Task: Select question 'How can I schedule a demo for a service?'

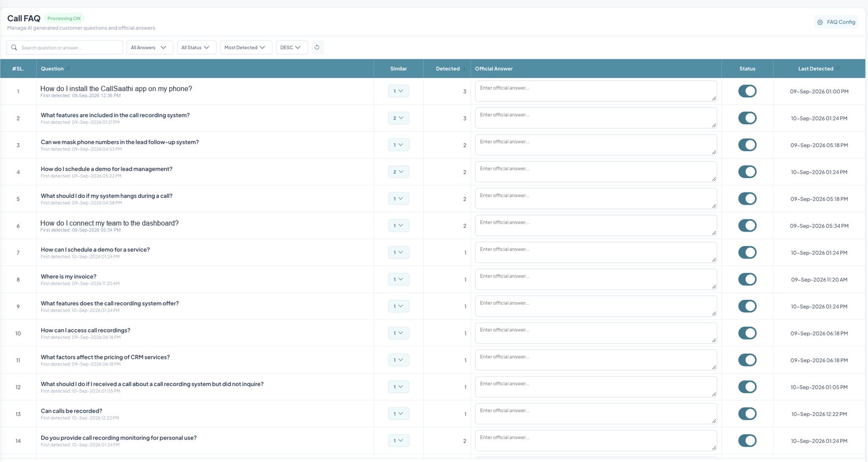Action: [95, 249]
